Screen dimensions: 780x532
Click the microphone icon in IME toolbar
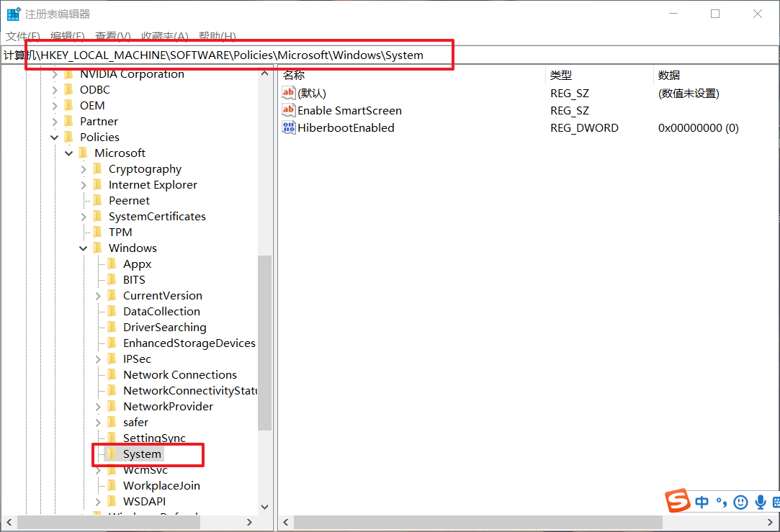(761, 502)
